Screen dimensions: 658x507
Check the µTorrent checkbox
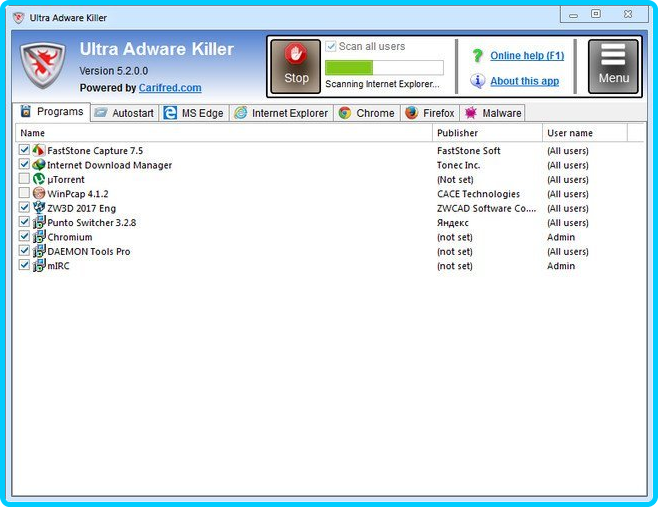(24, 178)
